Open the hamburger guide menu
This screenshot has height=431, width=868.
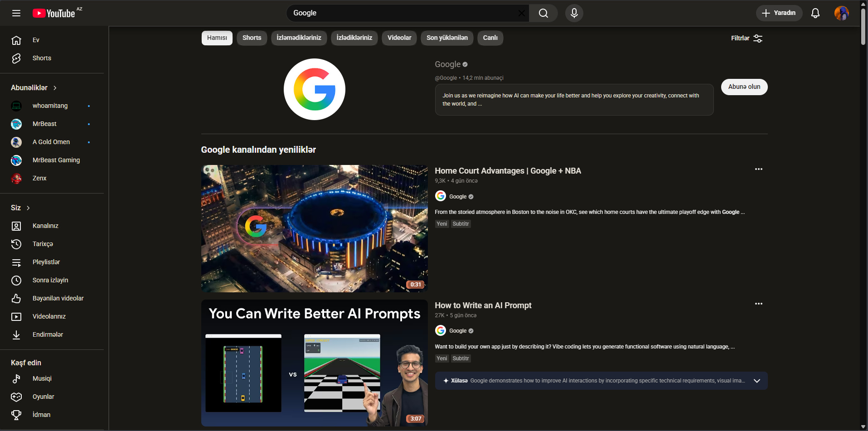click(x=16, y=13)
